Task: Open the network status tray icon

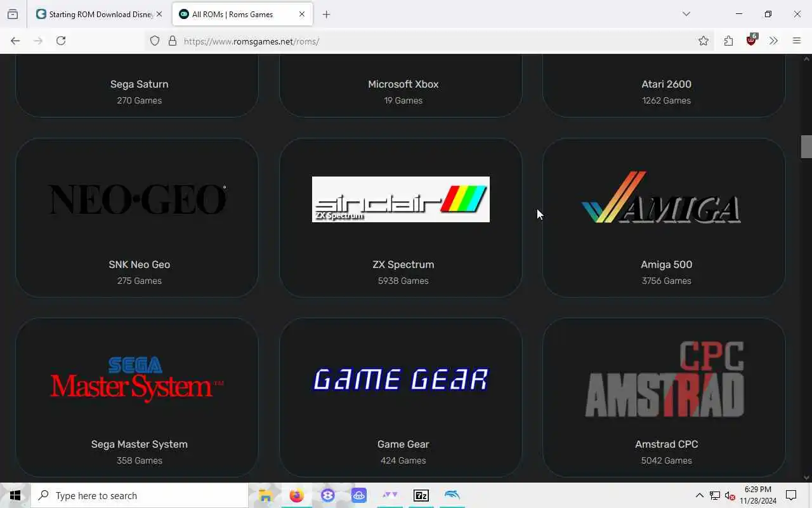Action: pyautogui.click(x=715, y=495)
